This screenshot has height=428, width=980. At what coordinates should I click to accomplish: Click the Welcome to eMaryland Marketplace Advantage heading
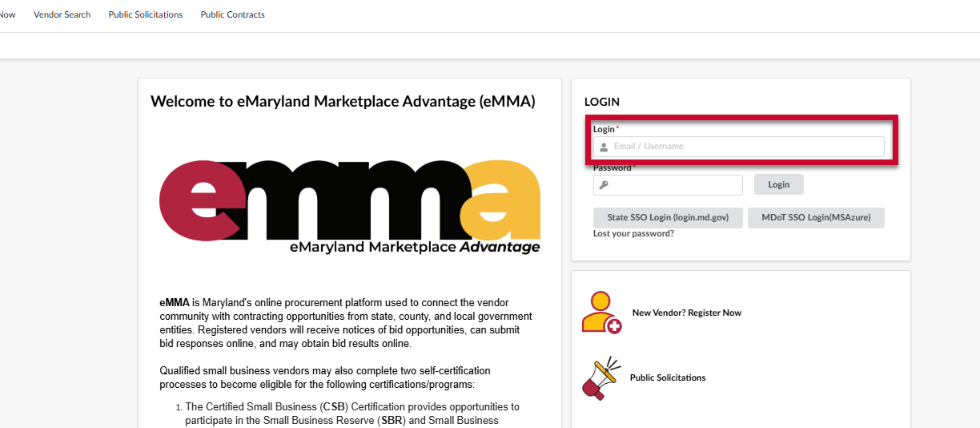(x=343, y=102)
